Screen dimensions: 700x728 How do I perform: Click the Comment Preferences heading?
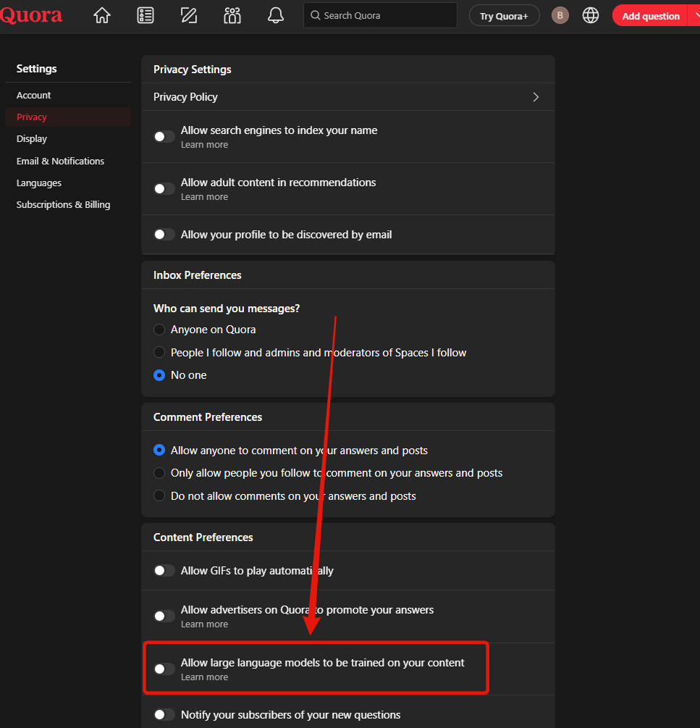207,417
